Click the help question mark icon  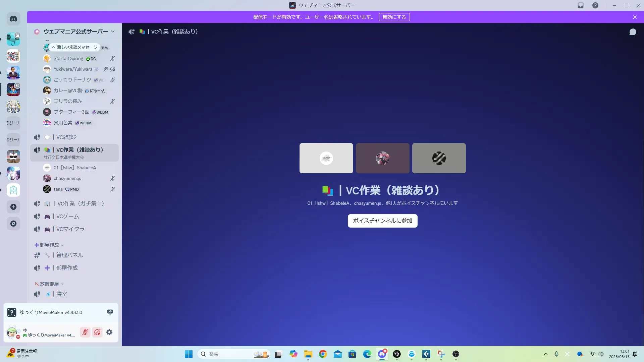tap(595, 5)
